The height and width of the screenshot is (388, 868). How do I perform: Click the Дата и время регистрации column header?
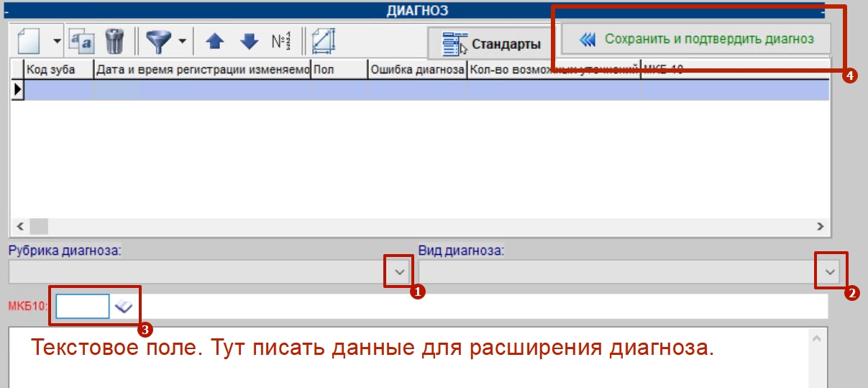[x=203, y=70]
